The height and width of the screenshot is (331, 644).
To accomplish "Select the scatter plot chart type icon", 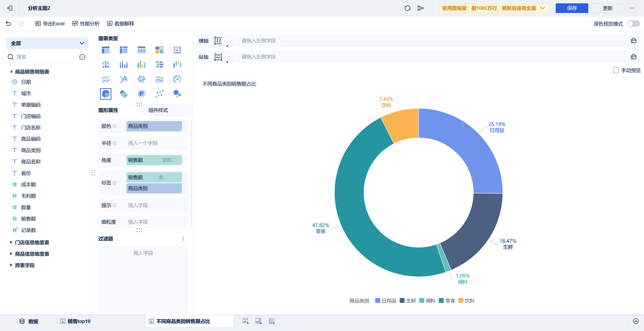I will pyautogui.click(x=159, y=94).
